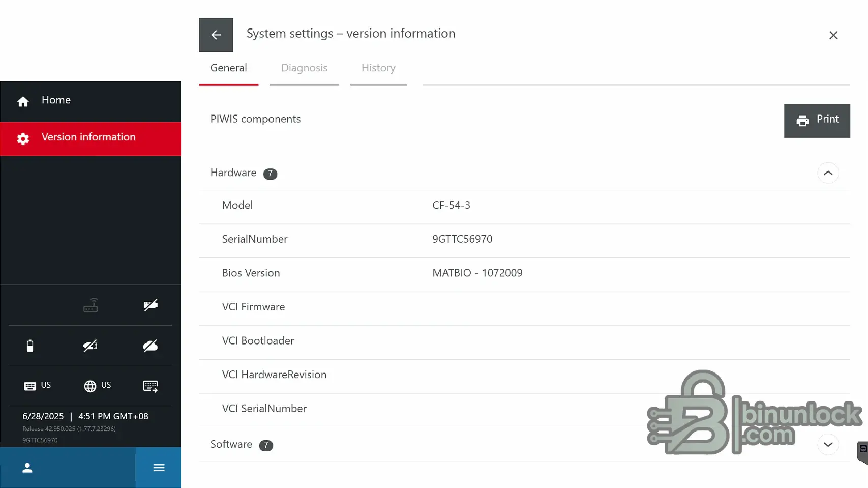The height and width of the screenshot is (488, 868).
Task: Click the globe language US icon
Action: click(97, 386)
